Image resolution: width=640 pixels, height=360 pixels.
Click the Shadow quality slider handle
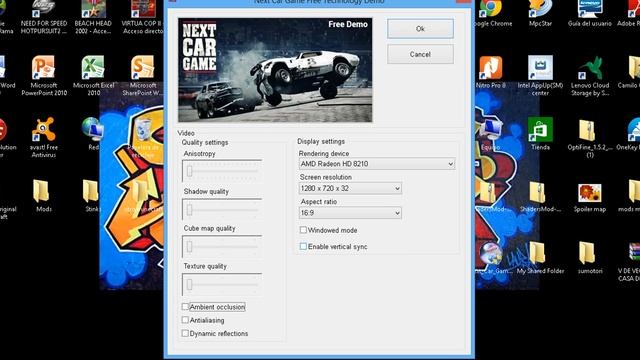coord(189,209)
